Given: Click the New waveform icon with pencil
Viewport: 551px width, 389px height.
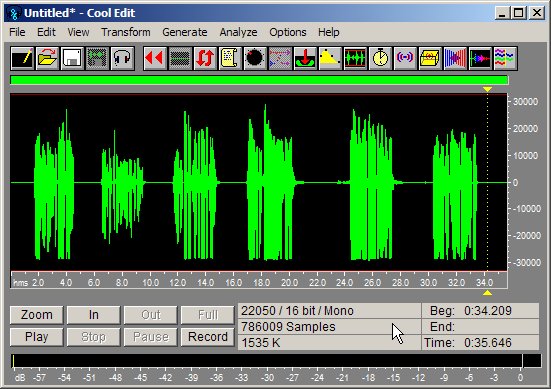Looking at the screenshot, I should [x=22, y=58].
